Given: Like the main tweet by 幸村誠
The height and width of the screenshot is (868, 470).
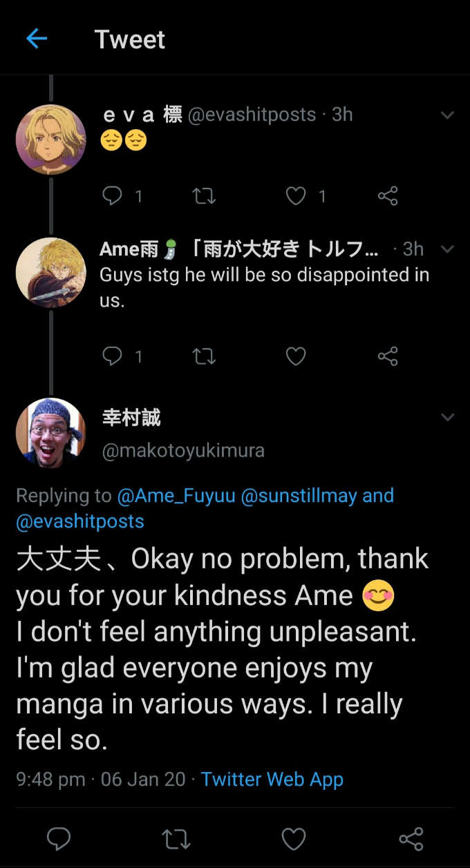Looking at the screenshot, I should click(x=294, y=839).
